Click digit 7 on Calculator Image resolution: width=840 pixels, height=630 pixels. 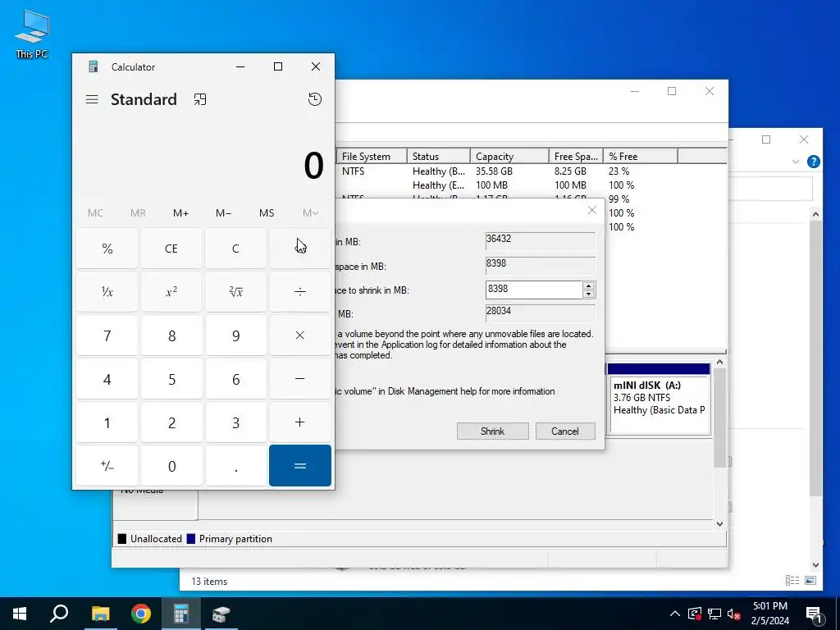pos(107,336)
